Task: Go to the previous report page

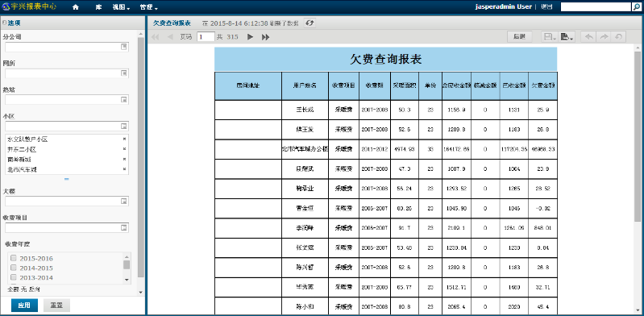Action: (x=170, y=37)
